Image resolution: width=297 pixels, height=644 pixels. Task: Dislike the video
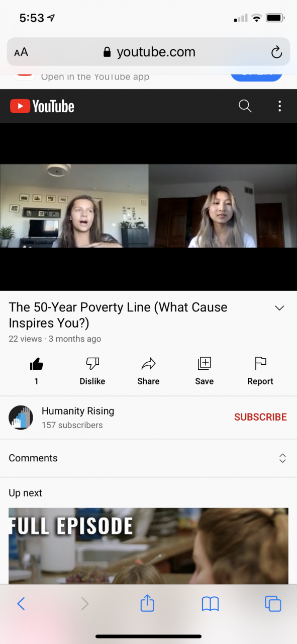[x=92, y=371]
